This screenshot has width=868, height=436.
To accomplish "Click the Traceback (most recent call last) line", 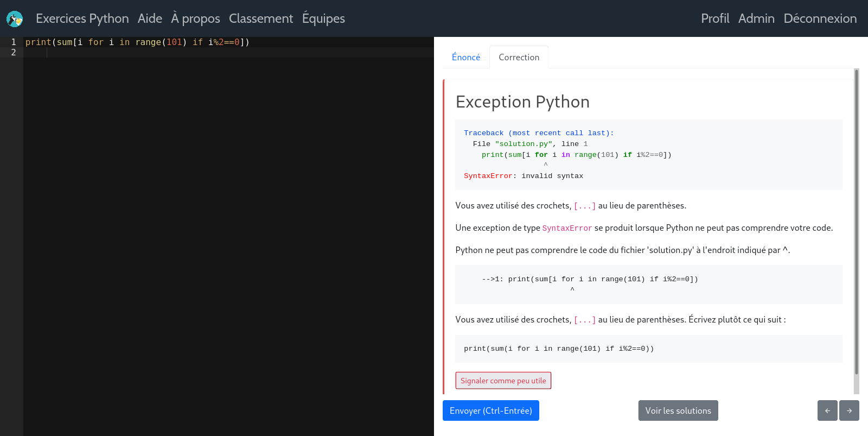I will tap(539, 133).
